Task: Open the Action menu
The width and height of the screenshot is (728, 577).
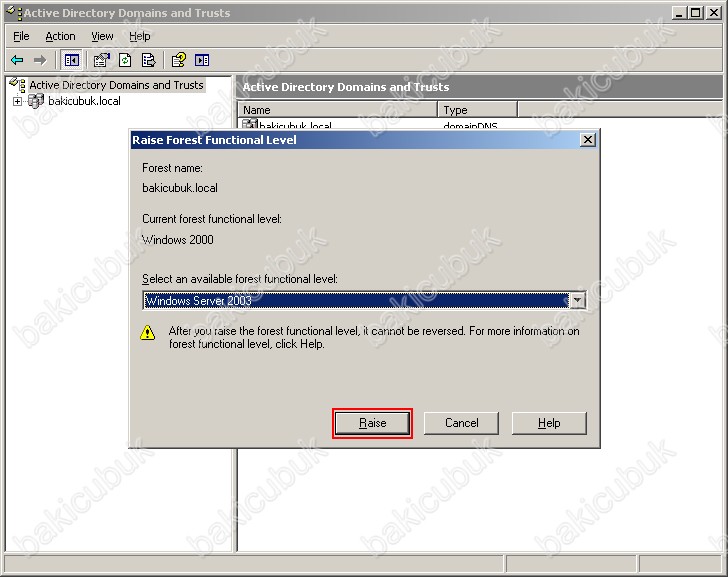Action: (x=60, y=36)
